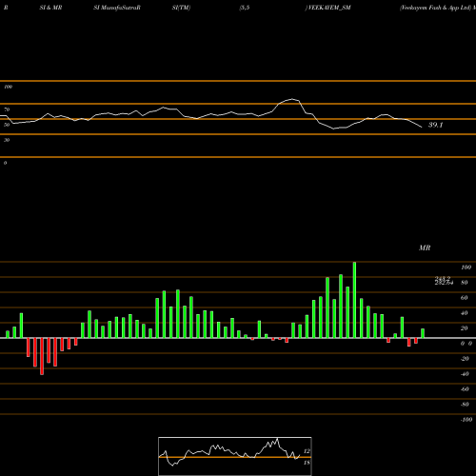Viewport: 476px width, 476px height.
Task: Open the mini price chart thumbnail at bottom
Action: [235, 456]
